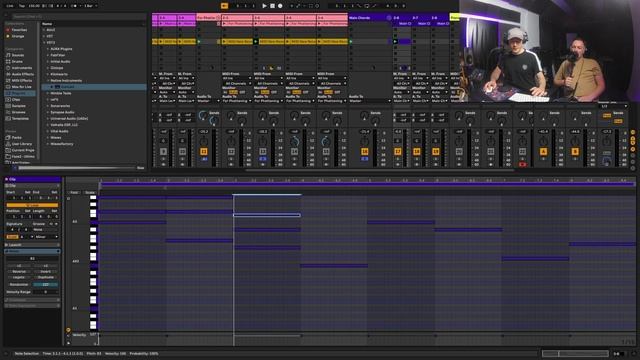Stop playback with the Stop button
Image resolution: width=640 pixels, height=360 pixels.
click(x=272, y=6)
